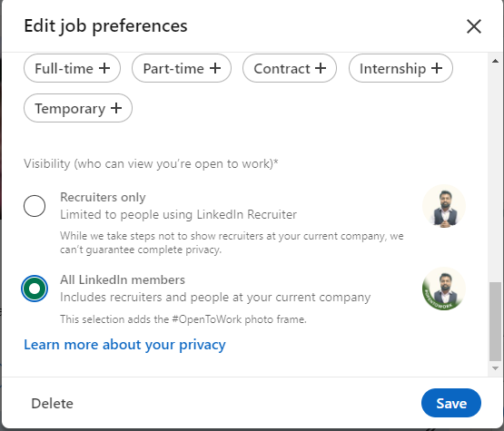Image resolution: width=504 pixels, height=431 pixels.
Task: Add the Contract job type chip
Action: pos(290,68)
